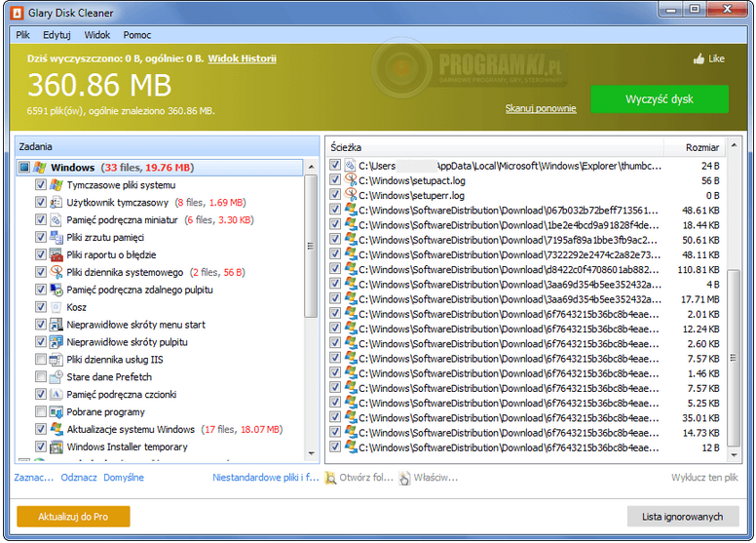Click the Pliki zrzutu pamięci icon
756x543 pixels.
click(x=57, y=237)
